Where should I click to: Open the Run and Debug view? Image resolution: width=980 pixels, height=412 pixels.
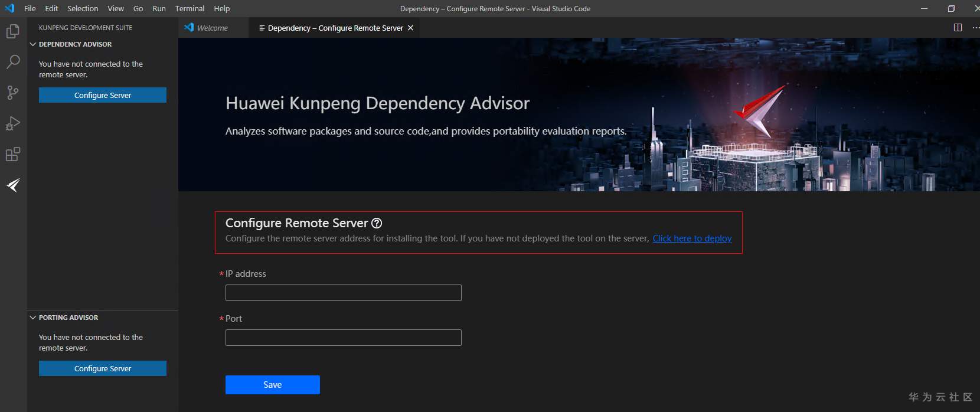[13, 123]
